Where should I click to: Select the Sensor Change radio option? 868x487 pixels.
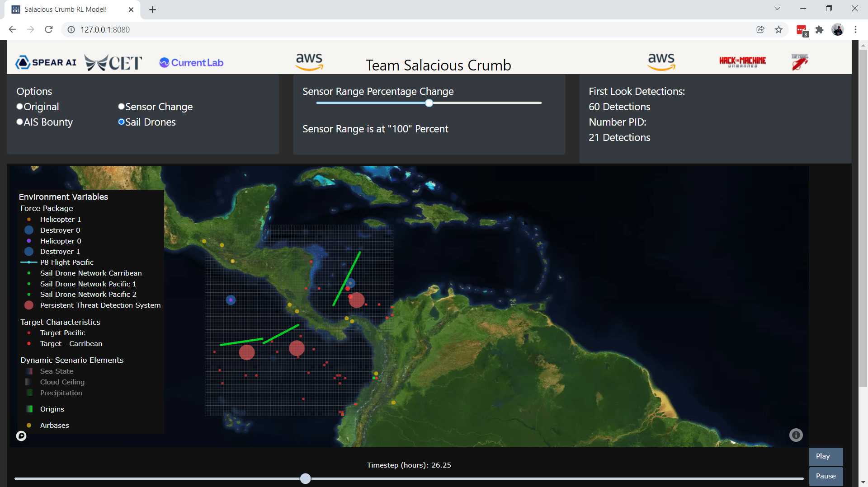[x=121, y=107]
